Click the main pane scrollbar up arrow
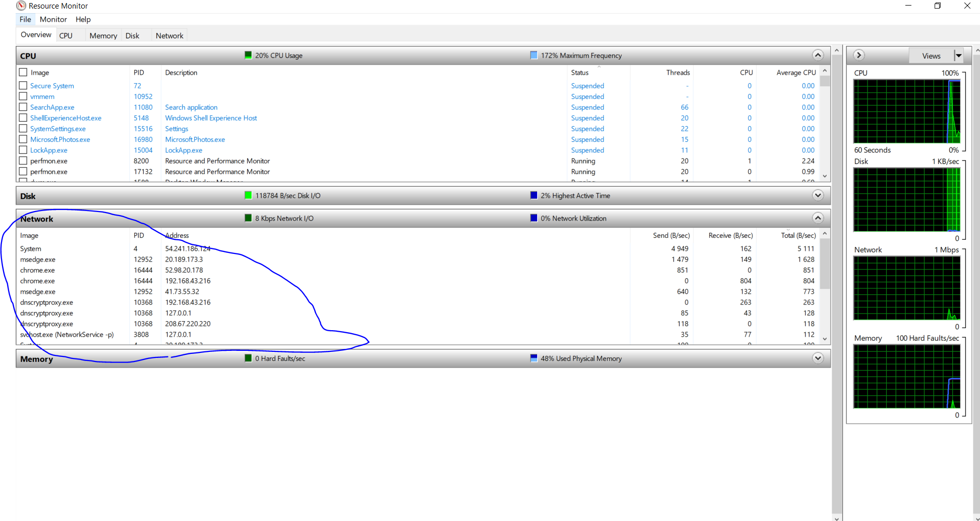The image size is (980, 521). pos(837,50)
